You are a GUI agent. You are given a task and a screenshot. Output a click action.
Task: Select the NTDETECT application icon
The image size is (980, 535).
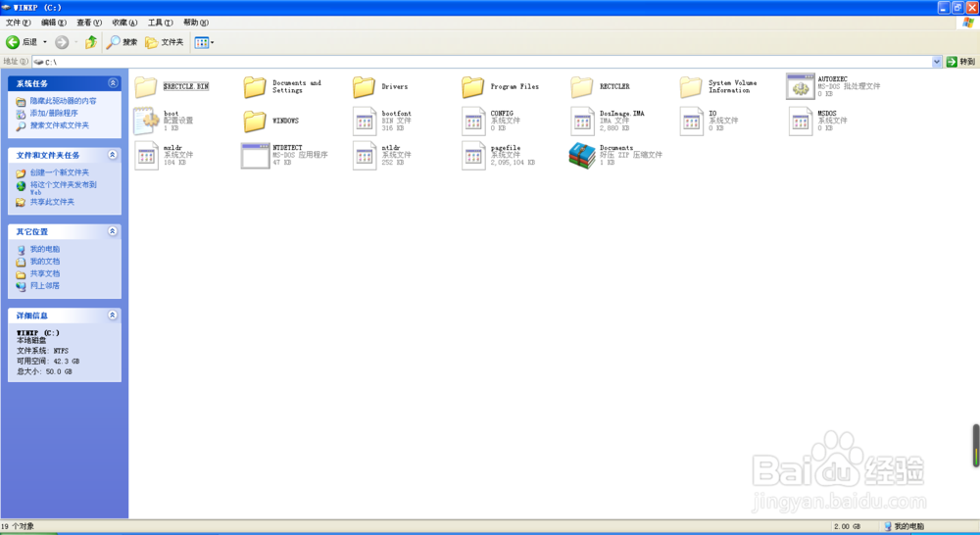pyautogui.click(x=255, y=156)
